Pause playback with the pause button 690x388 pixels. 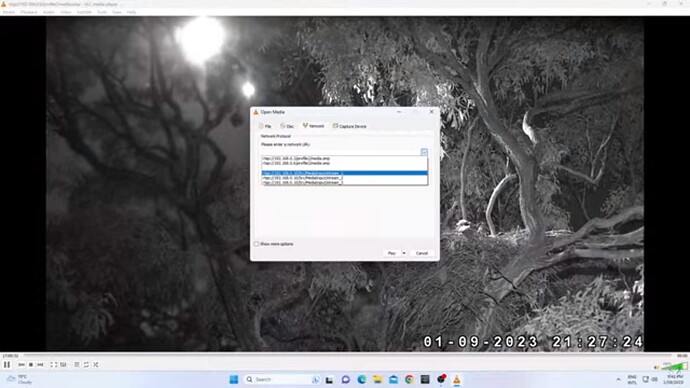pos(7,365)
